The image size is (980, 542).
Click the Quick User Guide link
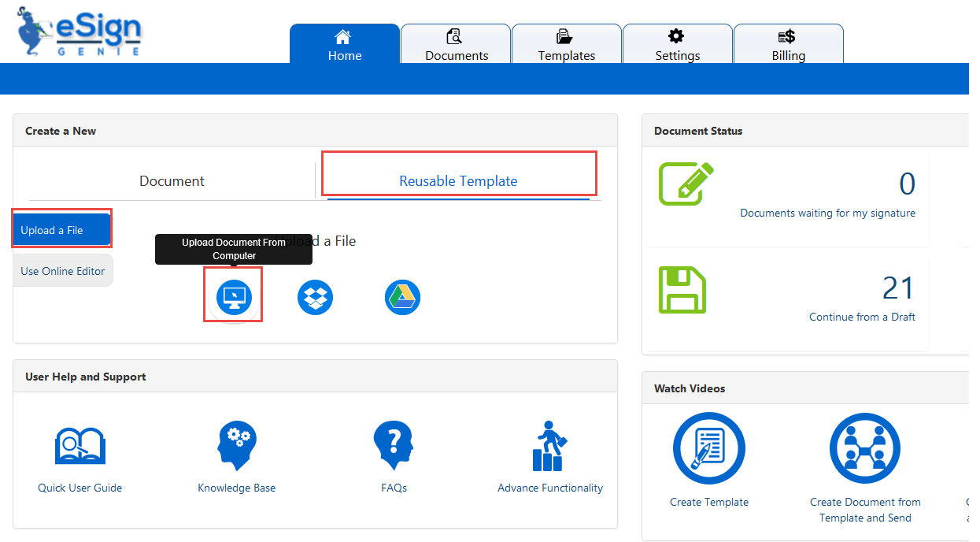tap(80, 488)
